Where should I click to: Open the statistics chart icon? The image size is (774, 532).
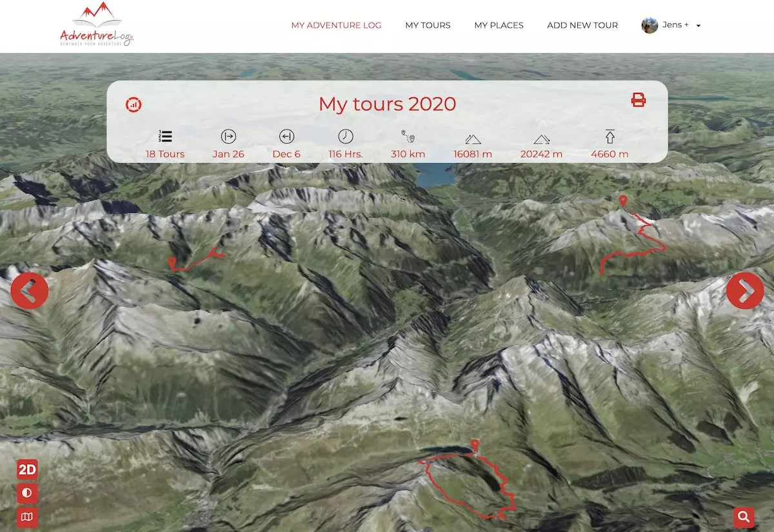coord(134,104)
